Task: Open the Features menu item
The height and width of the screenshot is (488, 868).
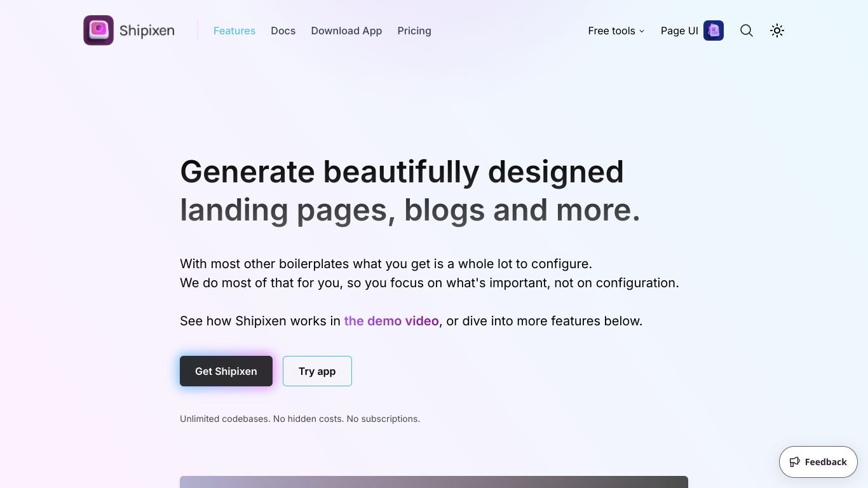Action: tap(234, 30)
